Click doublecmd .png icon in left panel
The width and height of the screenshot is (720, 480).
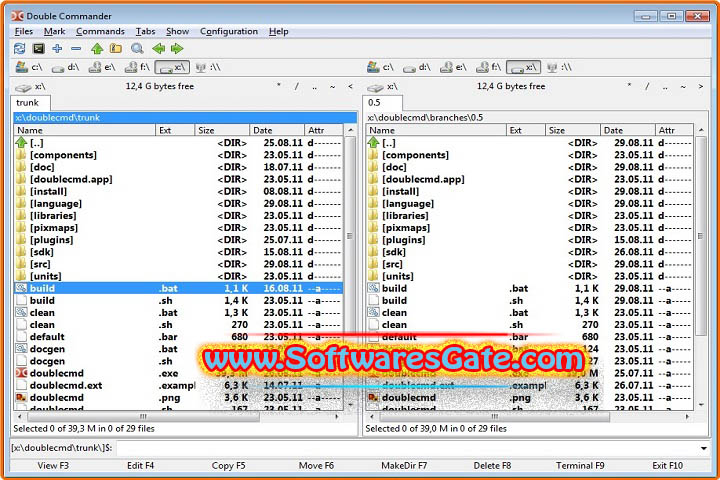(x=21, y=397)
